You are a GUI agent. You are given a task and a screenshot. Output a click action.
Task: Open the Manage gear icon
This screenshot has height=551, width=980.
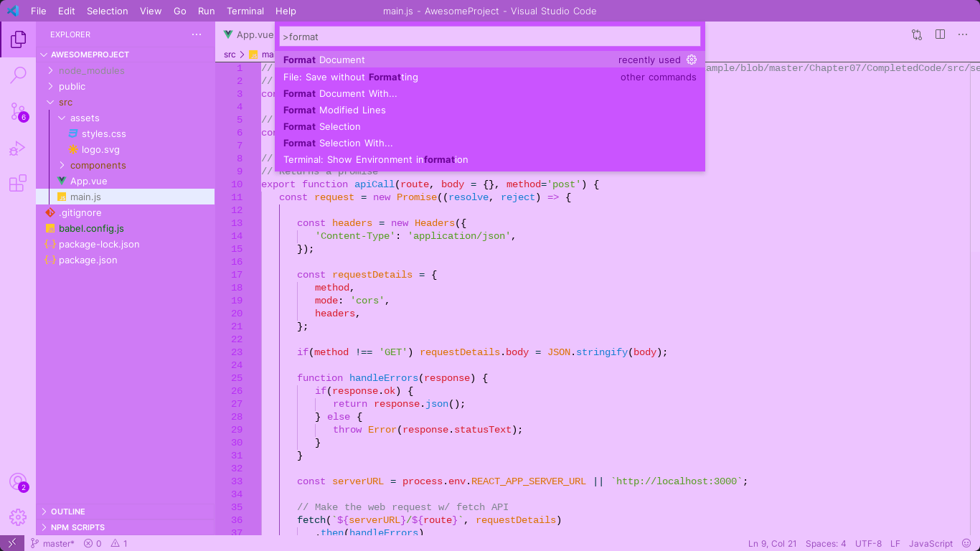pyautogui.click(x=18, y=517)
